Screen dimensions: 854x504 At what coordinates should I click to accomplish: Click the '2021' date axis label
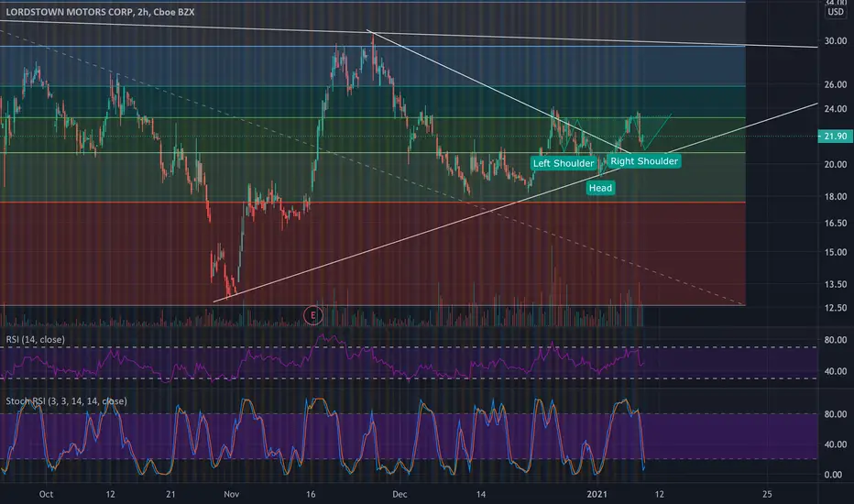pyautogui.click(x=597, y=494)
